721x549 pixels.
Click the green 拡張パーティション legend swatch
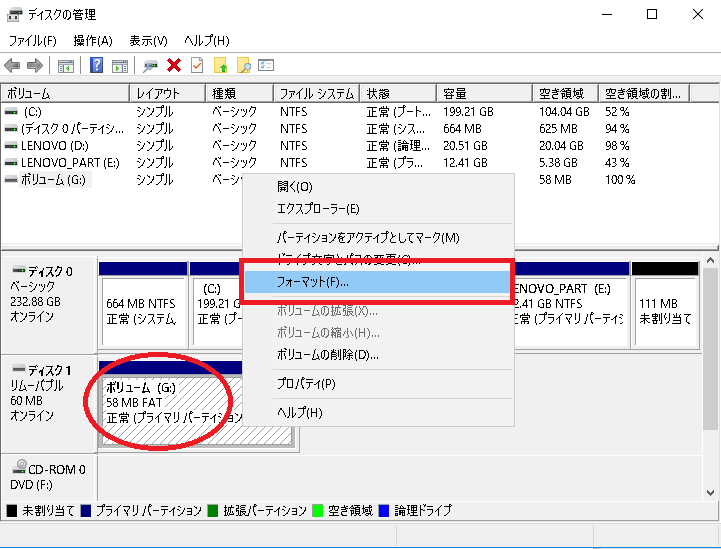coord(212,510)
